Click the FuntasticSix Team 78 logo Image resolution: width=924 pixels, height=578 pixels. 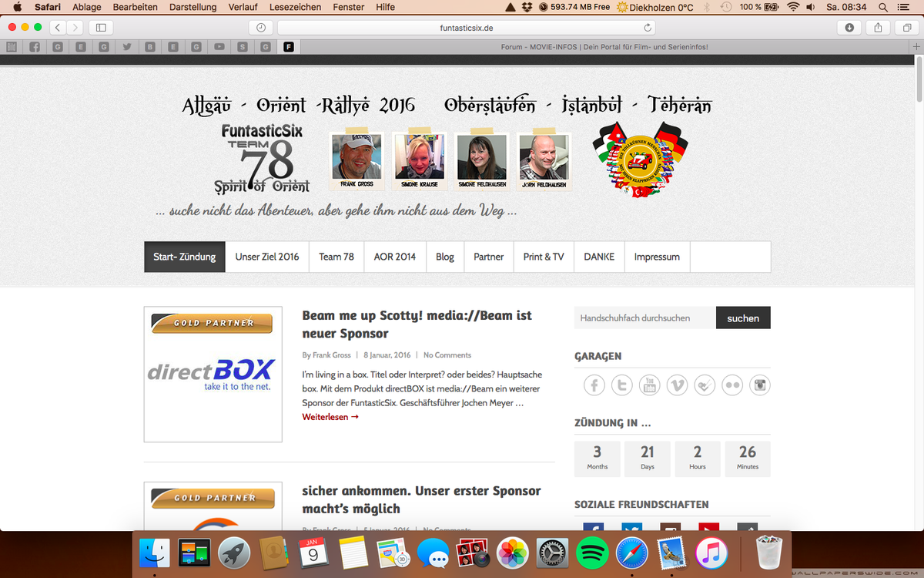point(262,158)
